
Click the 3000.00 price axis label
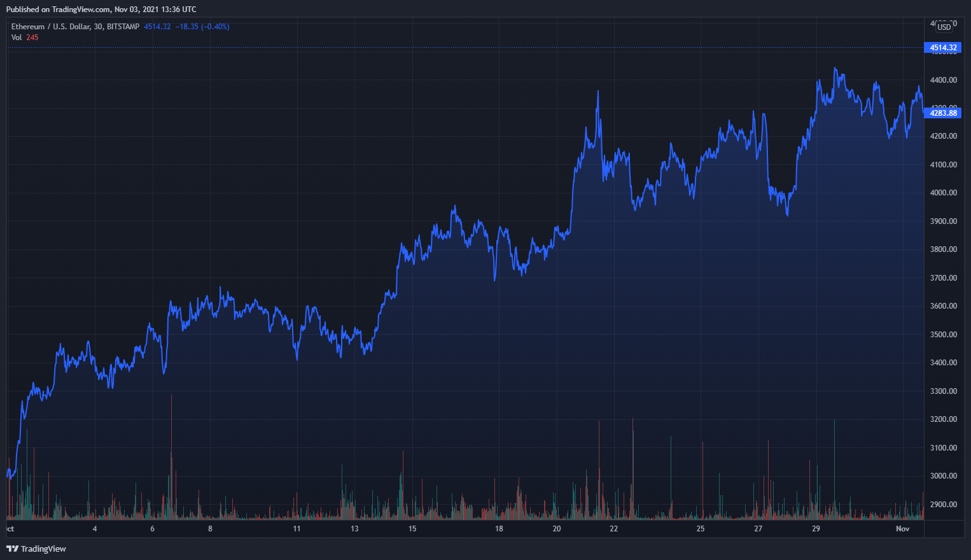click(944, 476)
